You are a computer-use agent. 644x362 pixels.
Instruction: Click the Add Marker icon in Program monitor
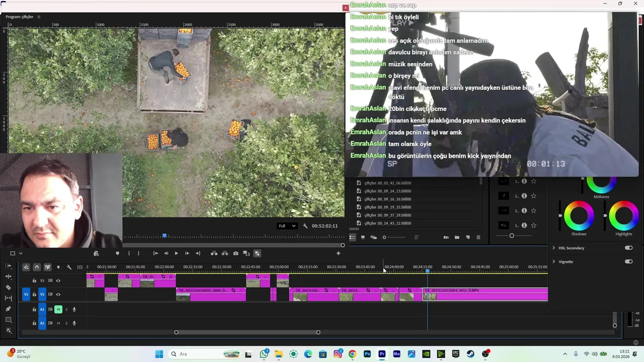(x=118, y=253)
